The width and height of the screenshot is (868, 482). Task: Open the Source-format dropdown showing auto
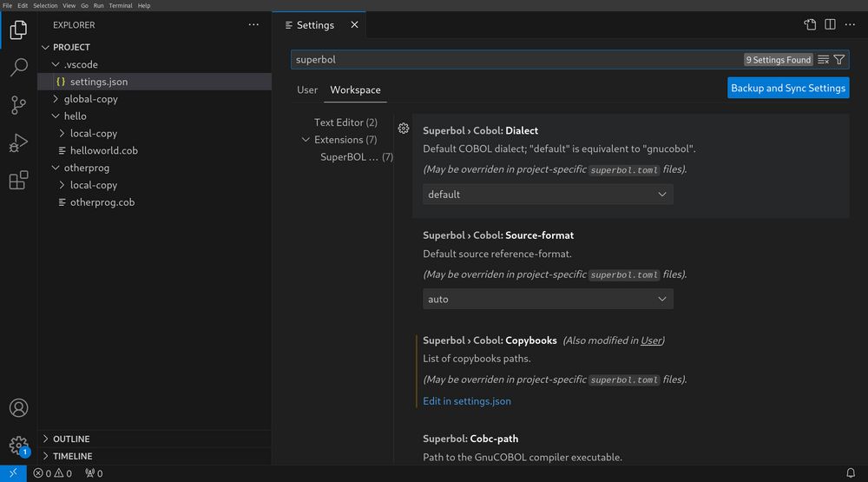548,299
